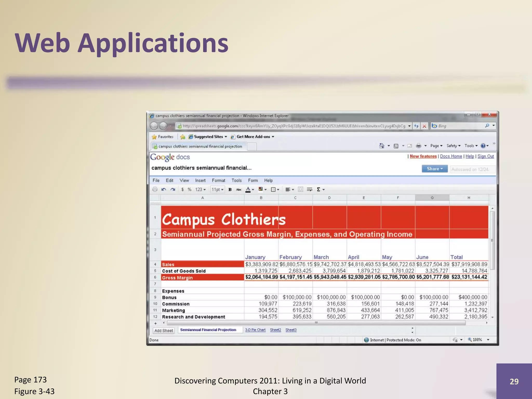Switch to the Sheet2 tab

click(x=275, y=330)
